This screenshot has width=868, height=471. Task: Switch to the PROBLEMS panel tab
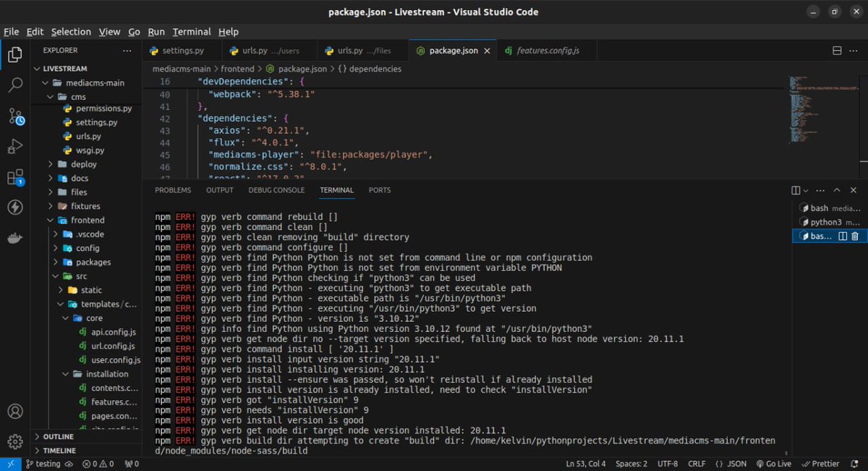point(173,190)
